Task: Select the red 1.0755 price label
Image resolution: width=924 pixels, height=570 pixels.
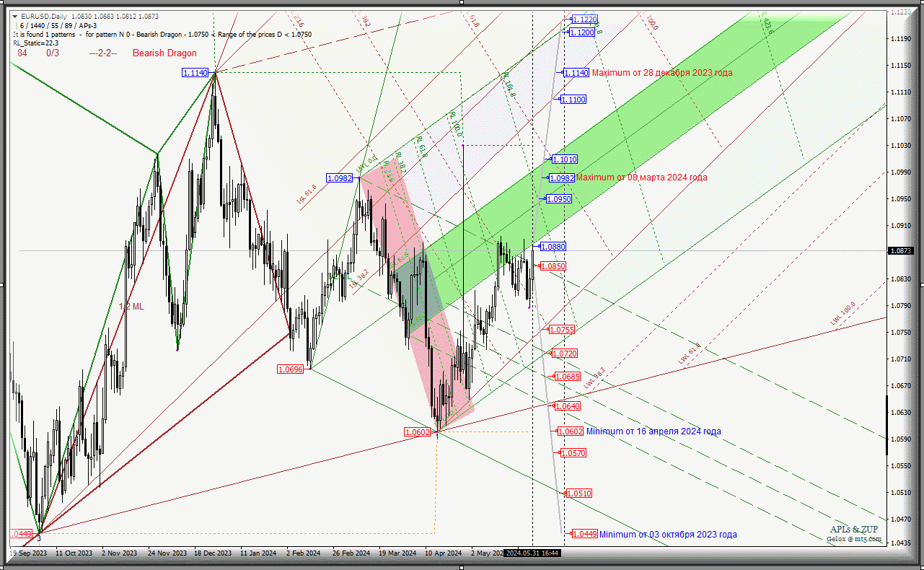Action: [x=561, y=330]
